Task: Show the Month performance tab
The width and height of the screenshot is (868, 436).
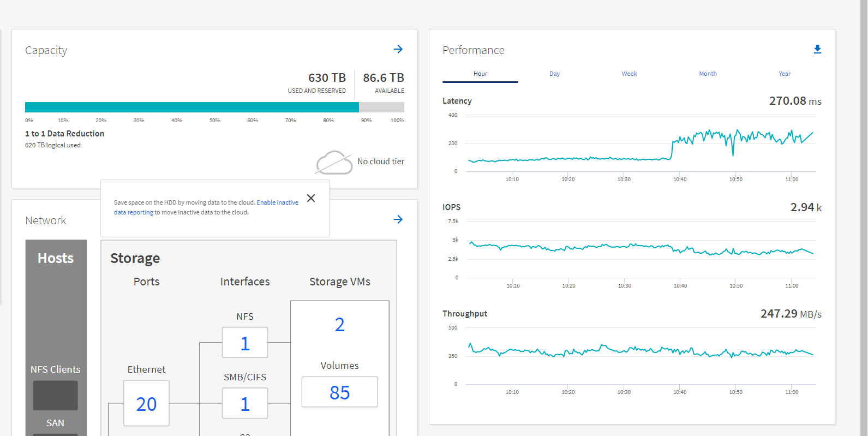Action: [708, 74]
